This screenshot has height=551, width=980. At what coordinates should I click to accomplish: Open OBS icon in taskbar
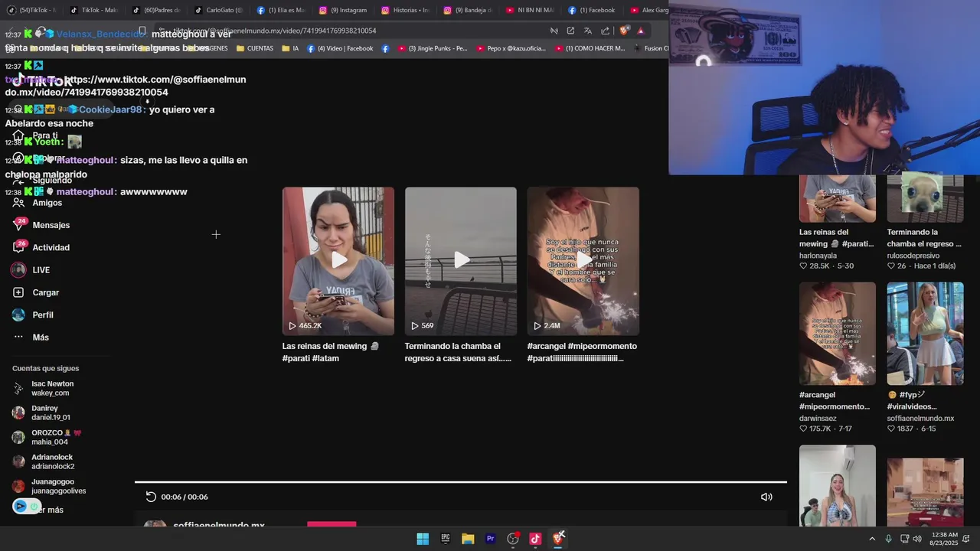tap(513, 539)
